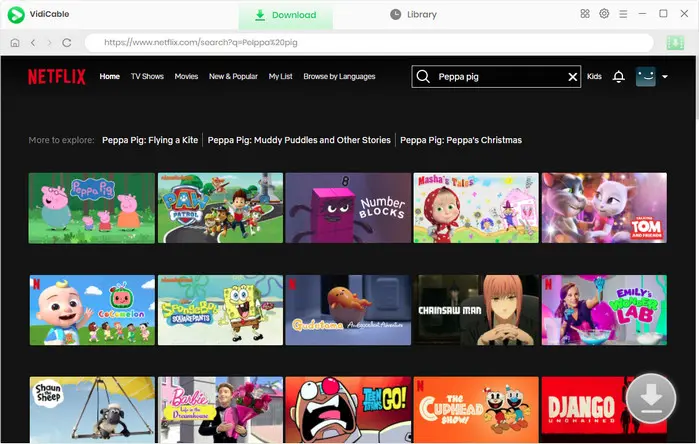Image resolution: width=699 pixels, height=444 pixels.
Task: Open Browse by Languages menu item
Action: [339, 77]
